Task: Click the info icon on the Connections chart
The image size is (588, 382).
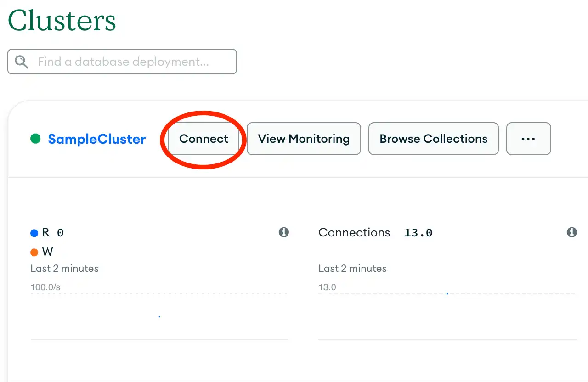Action: point(572,232)
